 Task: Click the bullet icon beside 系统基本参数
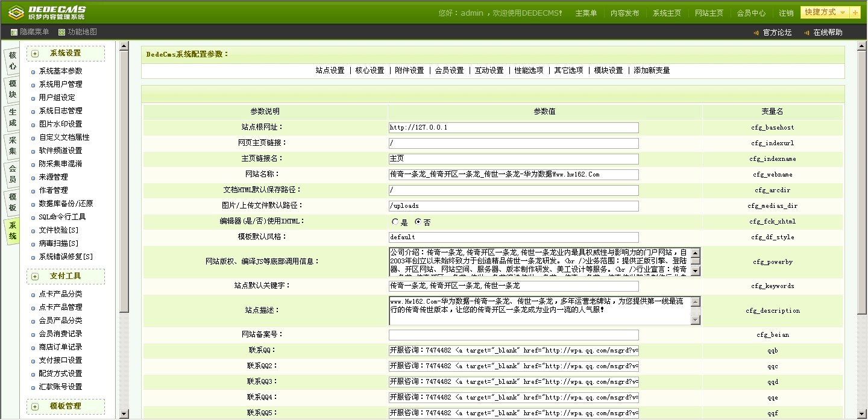(x=33, y=72)
